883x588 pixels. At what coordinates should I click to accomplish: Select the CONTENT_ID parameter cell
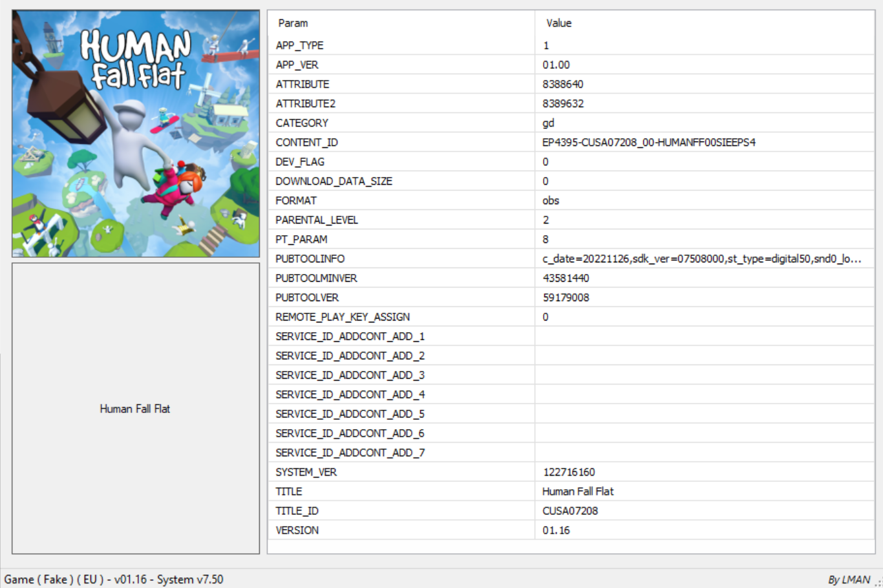[401, 142]
